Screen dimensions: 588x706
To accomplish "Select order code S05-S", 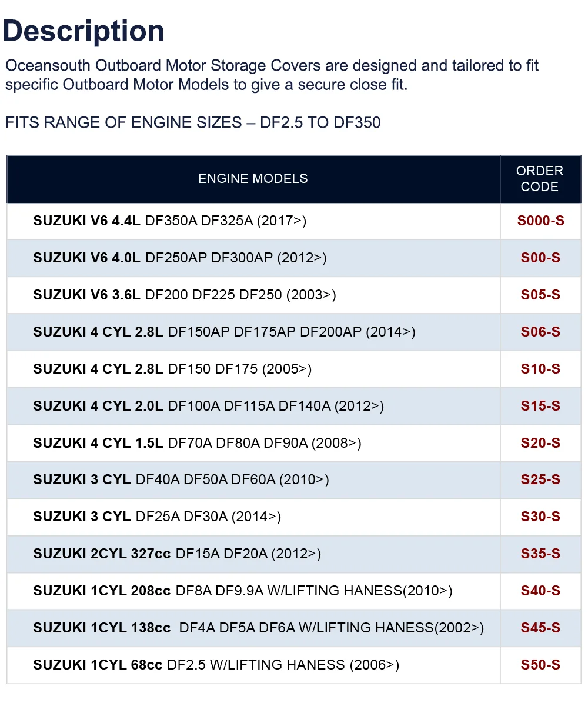I will [x=540, y=295].
